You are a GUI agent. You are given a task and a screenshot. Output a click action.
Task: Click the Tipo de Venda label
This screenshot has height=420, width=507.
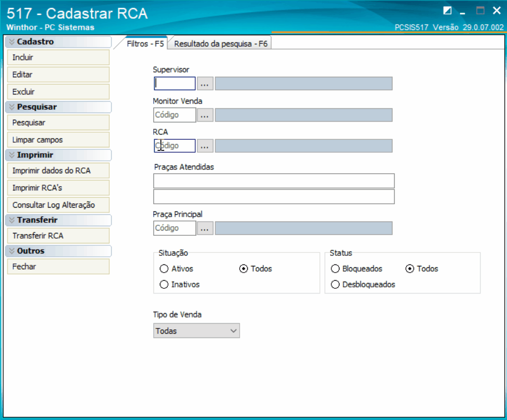pos(177,315)
